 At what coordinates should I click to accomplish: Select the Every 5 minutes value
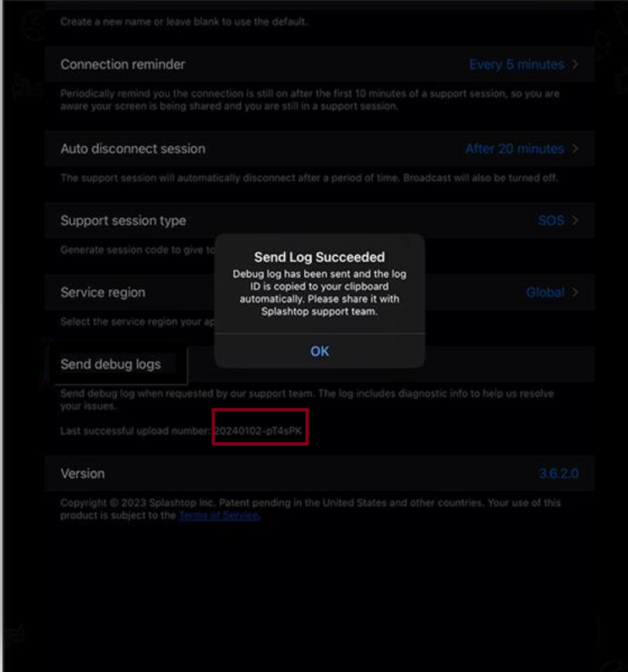click(516, 64)
